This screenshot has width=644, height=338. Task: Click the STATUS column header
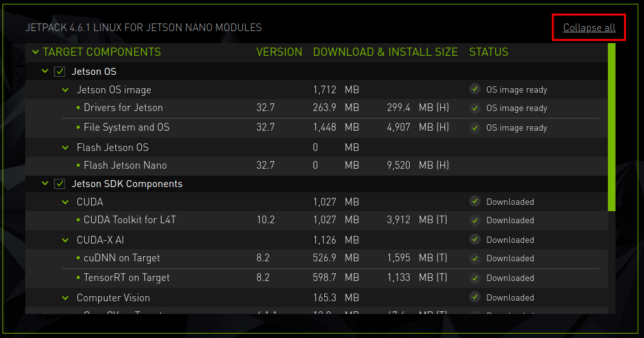pos(489,52)
